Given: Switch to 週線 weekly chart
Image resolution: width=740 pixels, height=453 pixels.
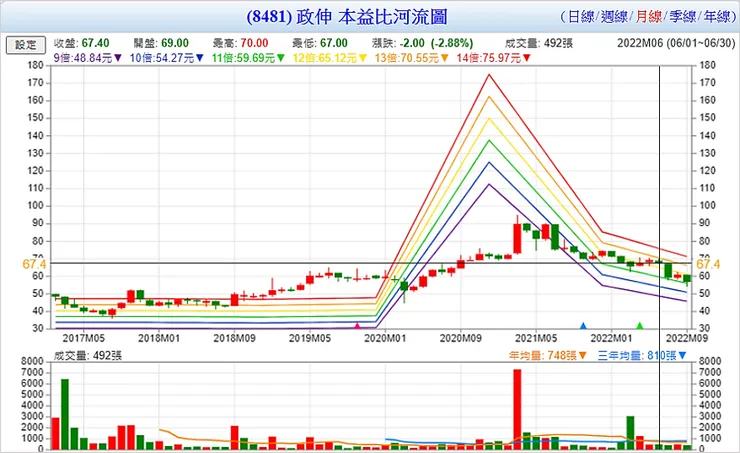Looking at the screenshot, I should click(614, 17).
